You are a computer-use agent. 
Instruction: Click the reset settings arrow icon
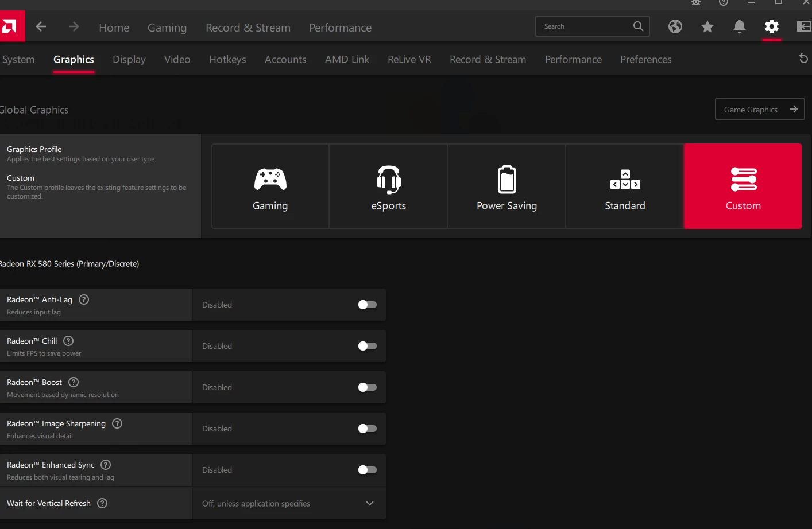tap(803, 59)
